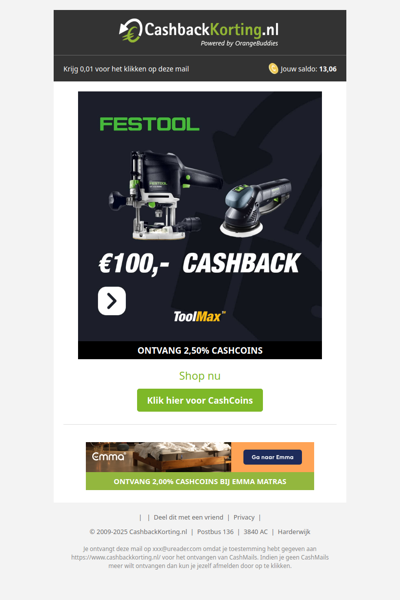400x600 pixels.
Task: Click the gold coin icon beside Jouw saldo
Action: 273,68
